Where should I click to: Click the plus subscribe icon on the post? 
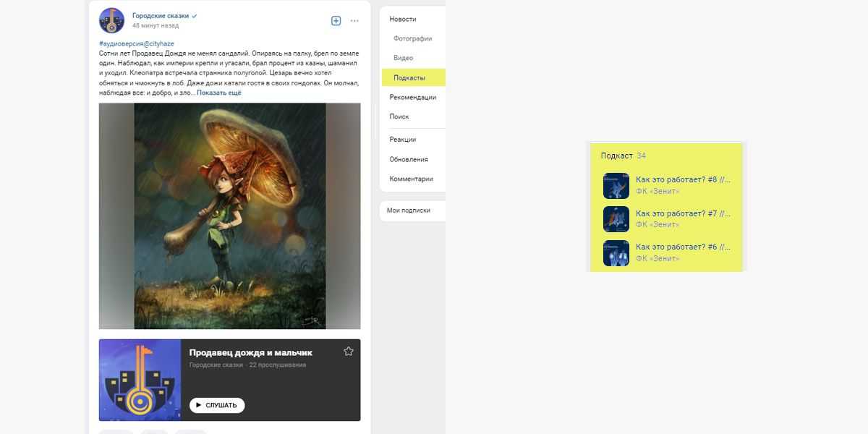click(336, 21)
